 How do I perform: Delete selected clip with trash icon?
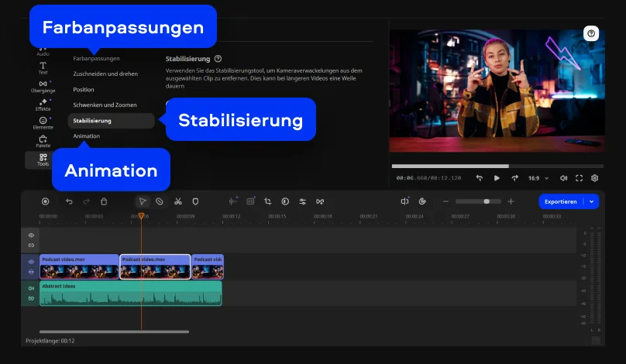coord(104,201)
